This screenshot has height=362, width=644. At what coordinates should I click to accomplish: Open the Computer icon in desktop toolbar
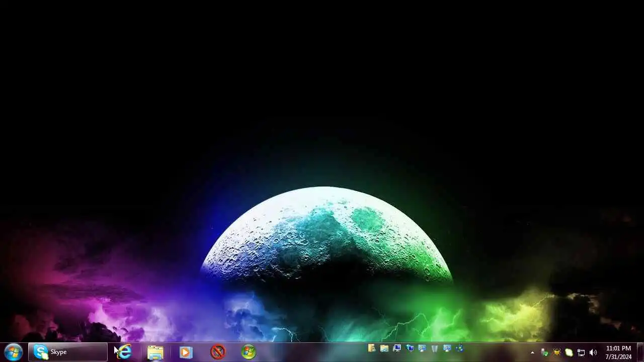click(397, 348)
